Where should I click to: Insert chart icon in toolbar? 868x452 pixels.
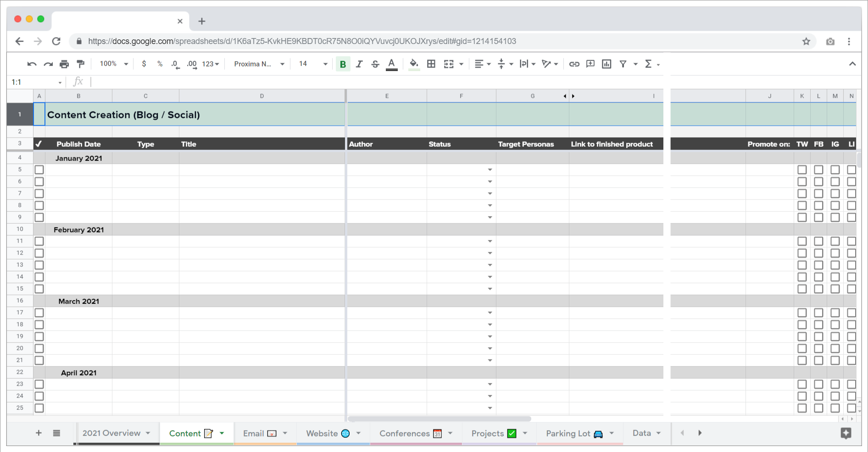pyautogui.click(x=606, y=64)
